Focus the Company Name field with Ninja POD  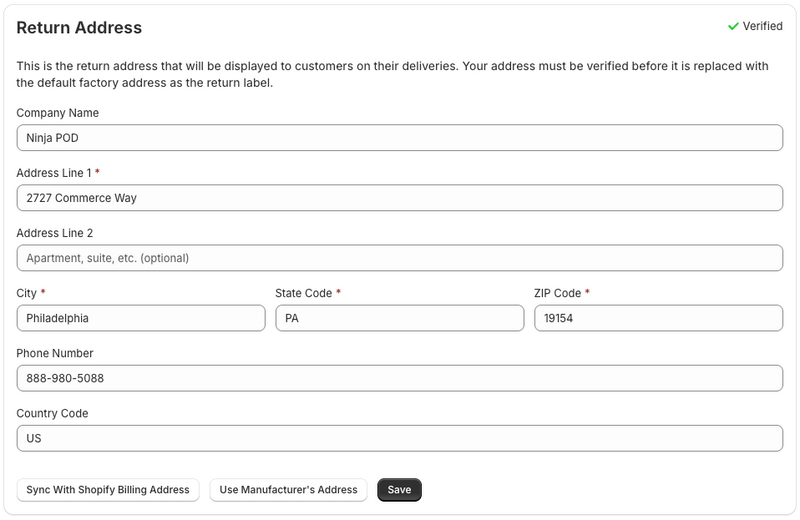[399, 138]
